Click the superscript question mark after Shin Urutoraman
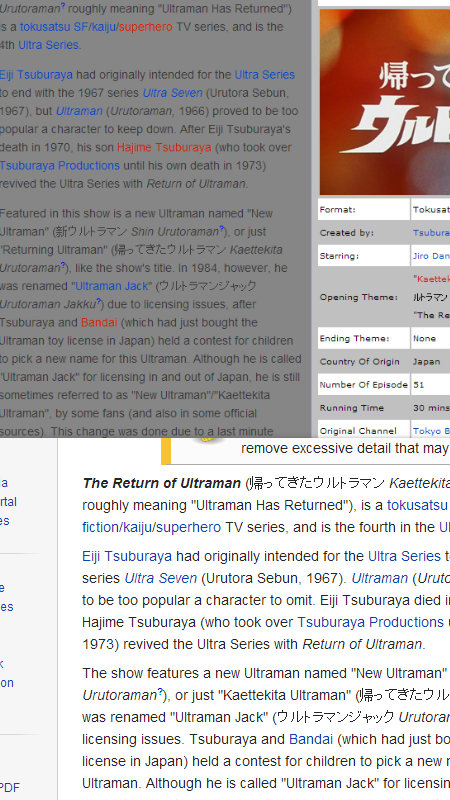This screenshot has height=800, width=450. 222,229
